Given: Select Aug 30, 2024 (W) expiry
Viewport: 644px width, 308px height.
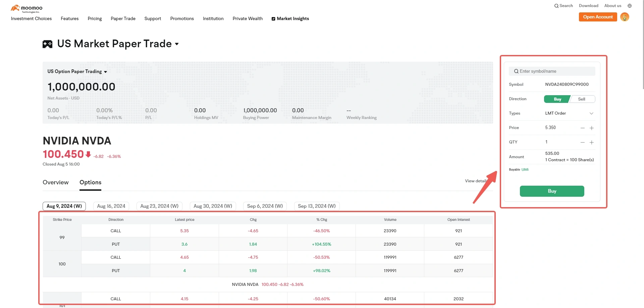Looking at the screenshot, I should [213, 206].
